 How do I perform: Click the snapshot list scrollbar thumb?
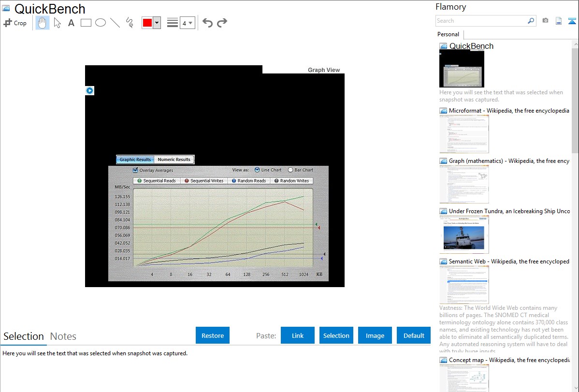tap(575, 100)
